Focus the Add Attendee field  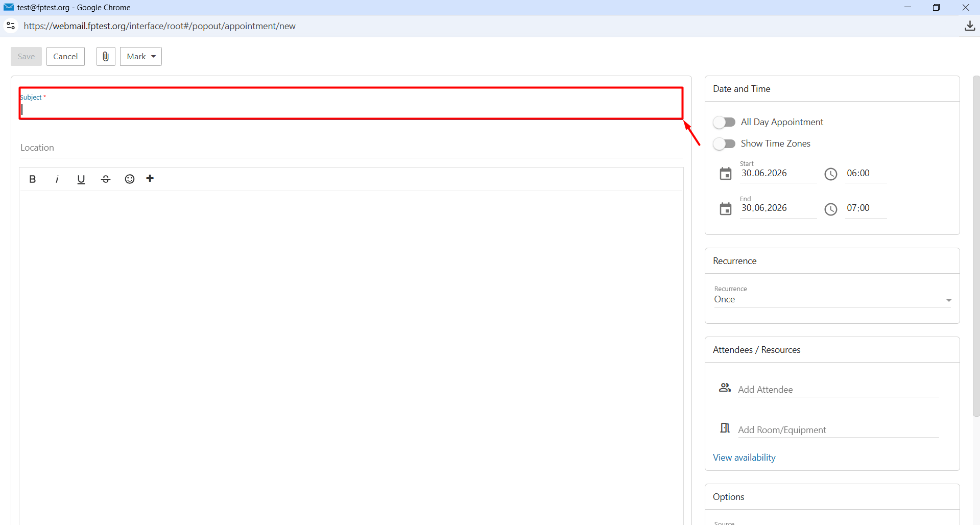(x=838, y=389)
